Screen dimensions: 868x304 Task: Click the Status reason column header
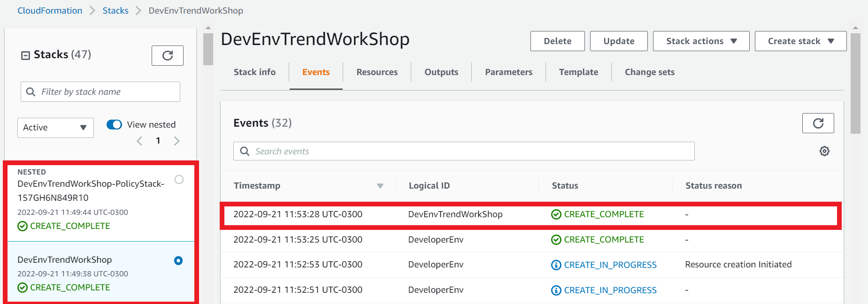tap(714, 186)
